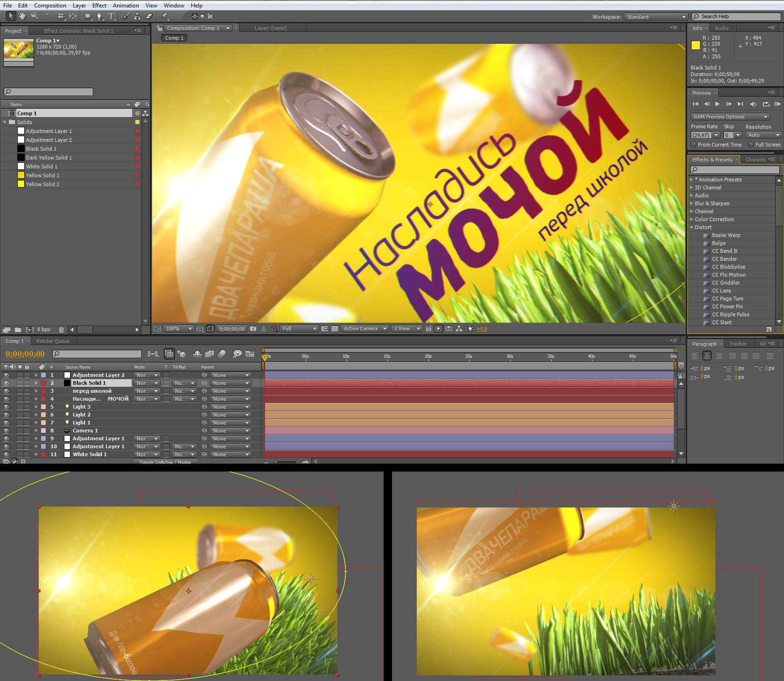Image resolution: width=784 pixels, height=681 pixels.
Task: Select the Hand tool
Action: click(22, 16)
